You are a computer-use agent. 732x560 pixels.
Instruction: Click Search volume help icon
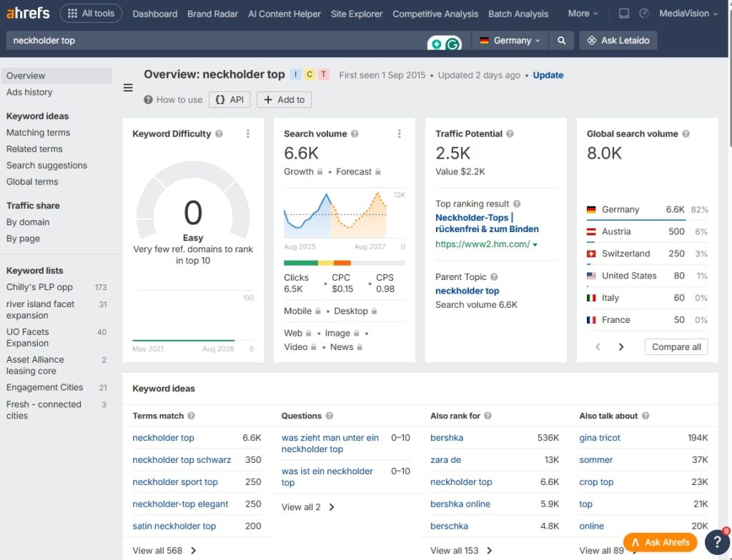click(355, 134)
